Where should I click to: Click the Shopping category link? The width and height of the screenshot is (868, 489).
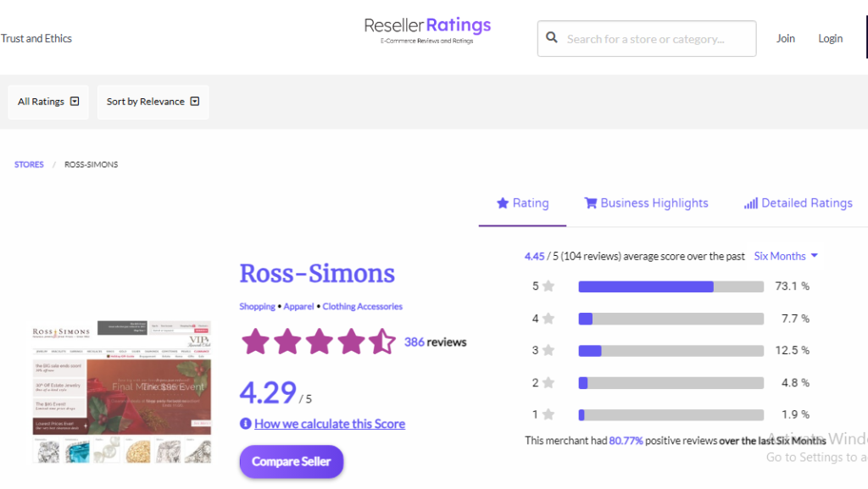[x=257, y=307]
